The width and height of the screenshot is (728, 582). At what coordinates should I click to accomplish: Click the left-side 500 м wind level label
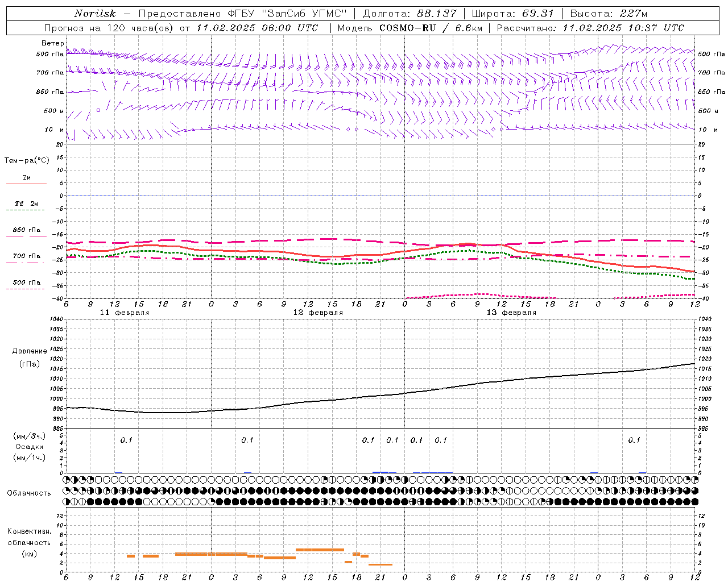(54, 111)
